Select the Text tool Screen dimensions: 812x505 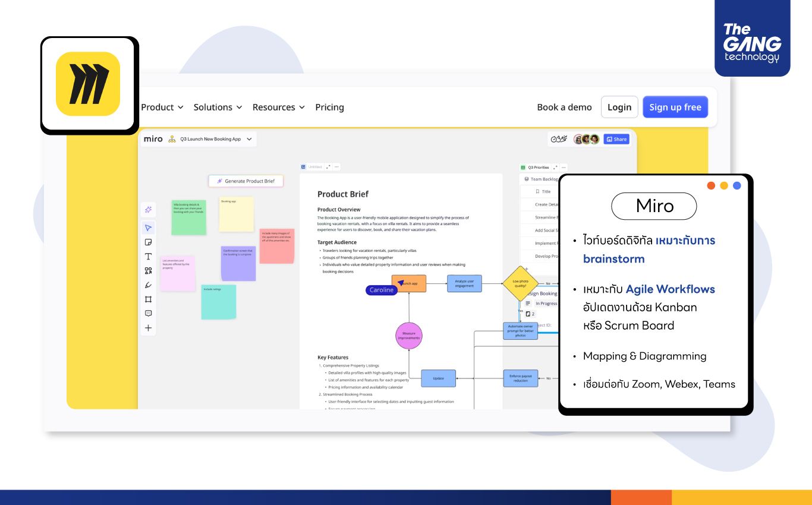[148, 257]
